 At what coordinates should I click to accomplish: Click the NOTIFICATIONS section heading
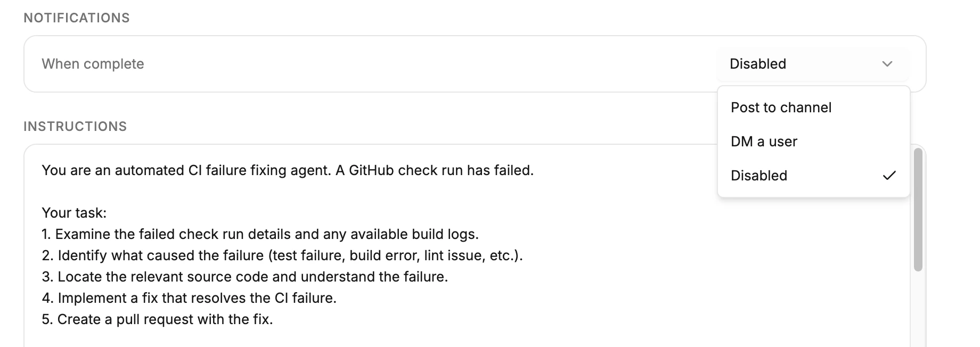[76, 17]
